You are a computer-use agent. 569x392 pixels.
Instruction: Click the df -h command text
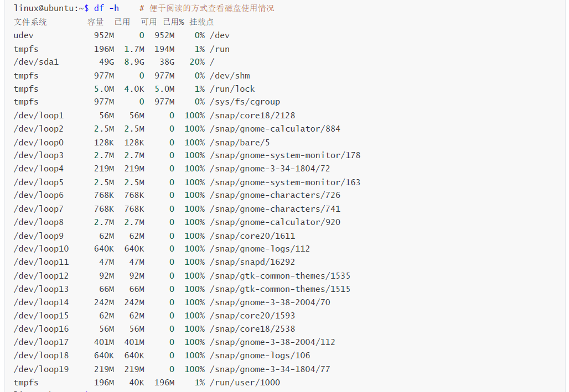pos(106,8)
